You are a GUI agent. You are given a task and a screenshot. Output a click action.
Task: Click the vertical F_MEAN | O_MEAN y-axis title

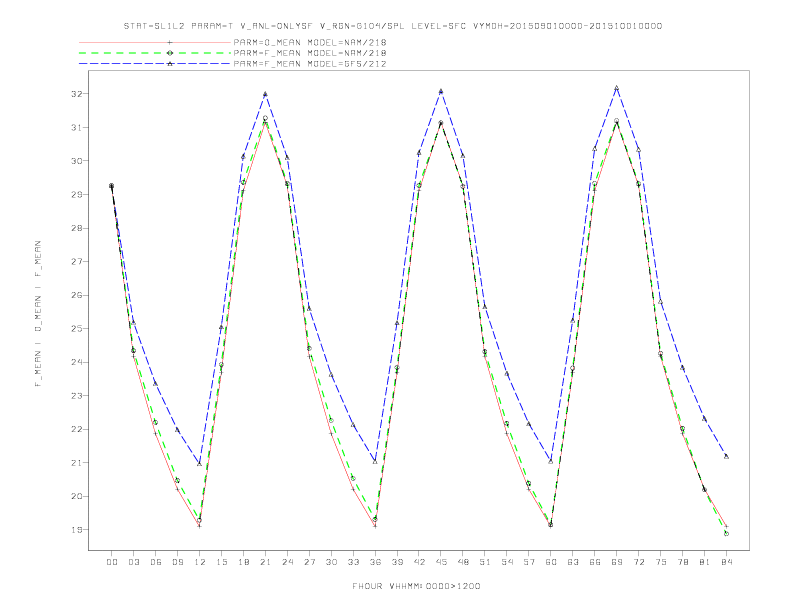click(38, 314)
